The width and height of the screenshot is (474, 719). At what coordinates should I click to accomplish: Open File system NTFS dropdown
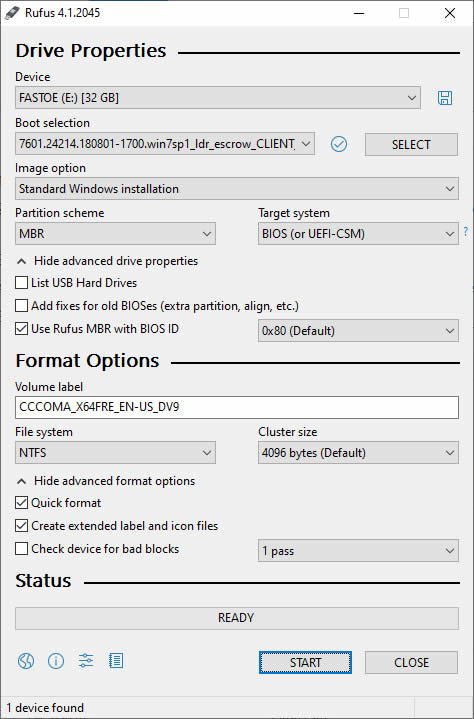116,453
